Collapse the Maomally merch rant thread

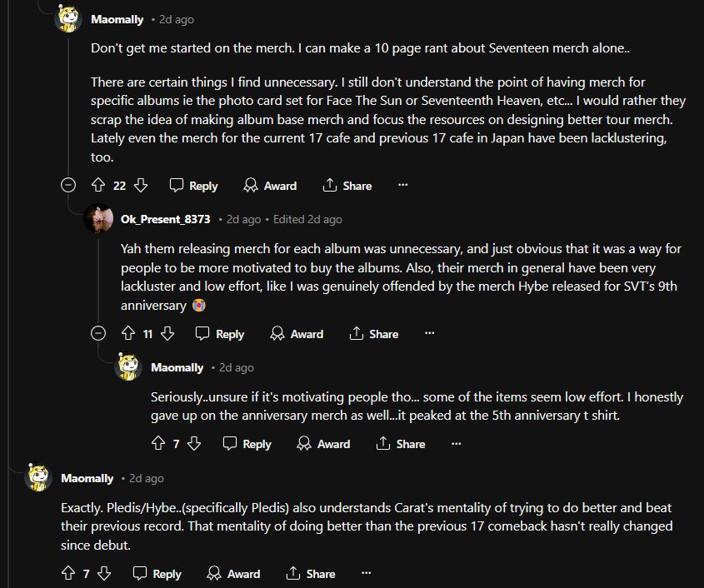pos(68,186)
